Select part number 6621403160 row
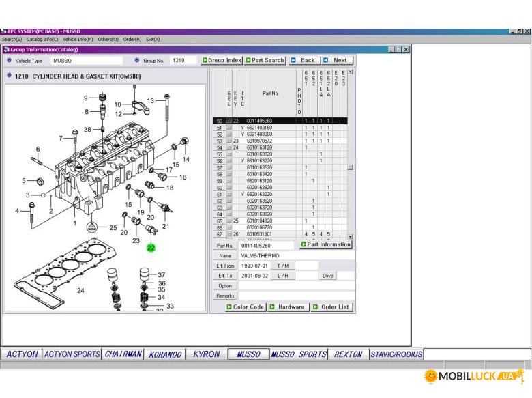This screenshot has width=532, height=398. (x=280, y=128)
